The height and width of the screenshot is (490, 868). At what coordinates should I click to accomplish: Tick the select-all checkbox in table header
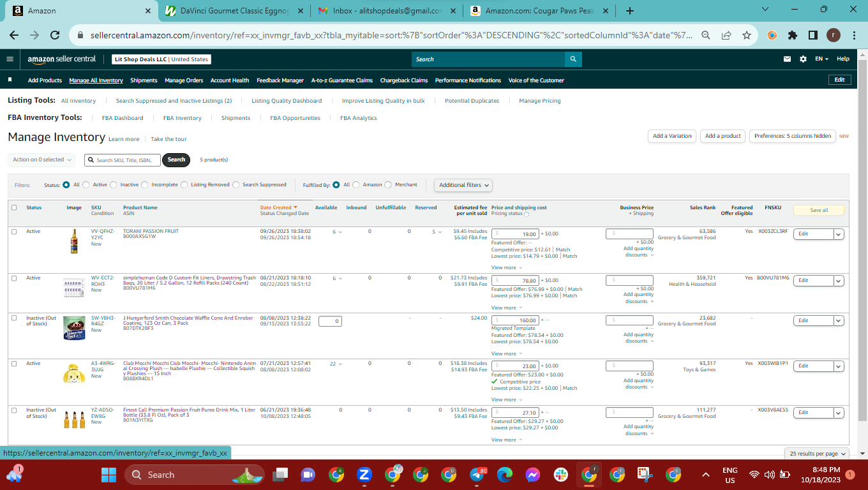(x=14, y=207)
